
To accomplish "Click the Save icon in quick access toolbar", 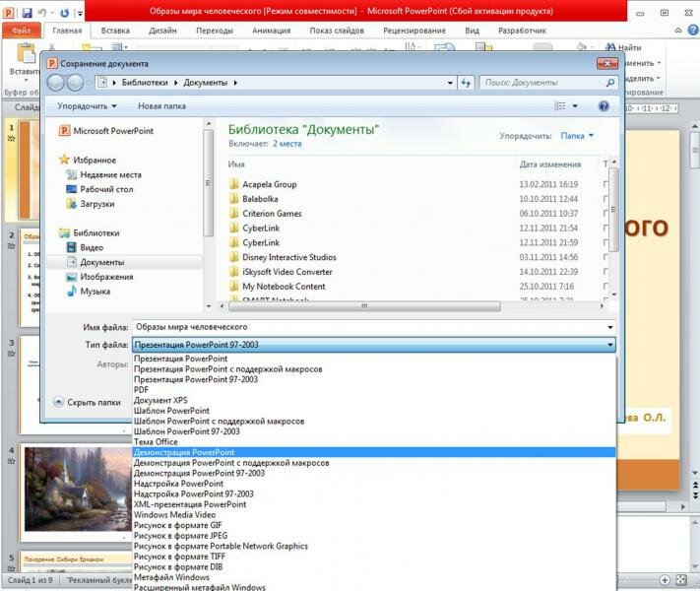I will click(x=27, y=13).
